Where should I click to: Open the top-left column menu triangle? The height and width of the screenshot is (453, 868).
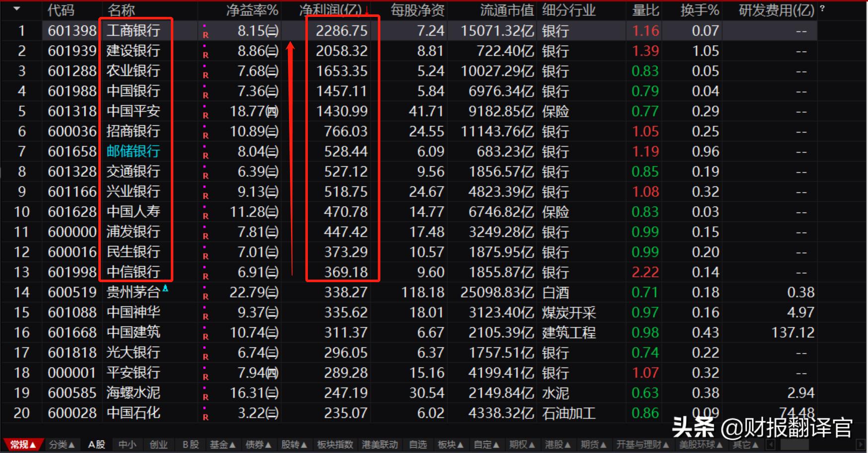point(17,9)
